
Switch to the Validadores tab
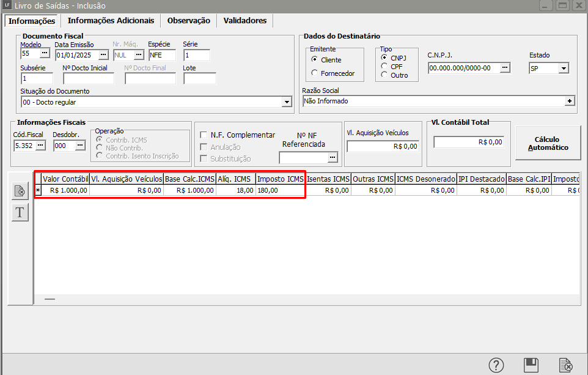click(x=244, y=21)
